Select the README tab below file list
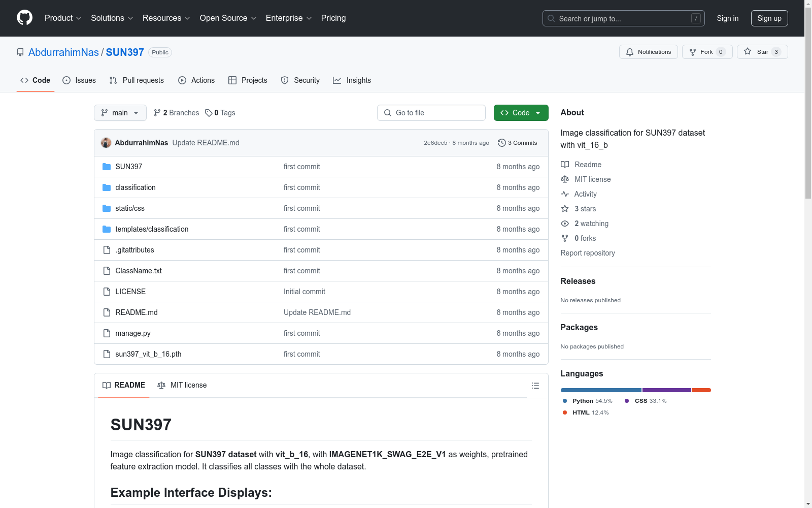 tap(124, 385)
